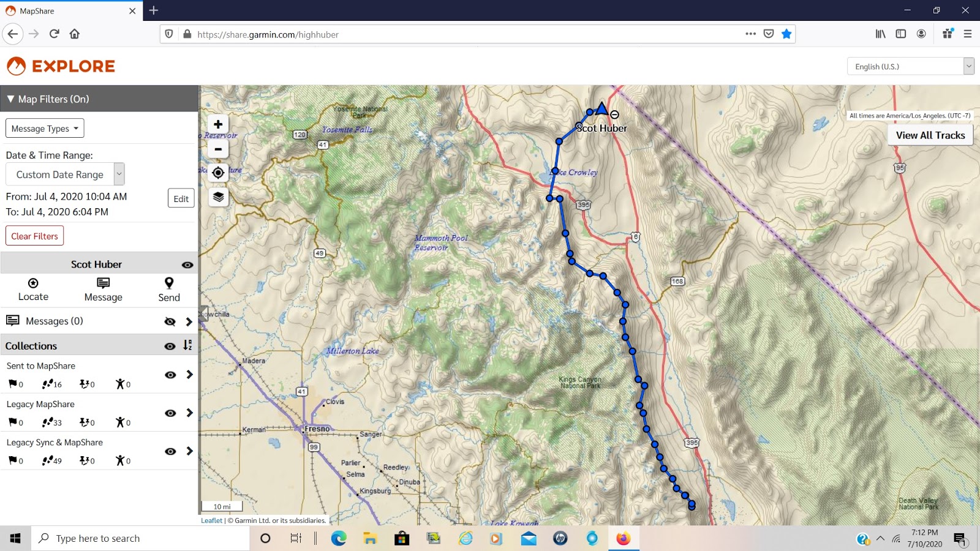Viewport: 980px width, 551px height.
Task: Hide Legacy Sync & MapShare collection
Action: (x=170, y=451)
